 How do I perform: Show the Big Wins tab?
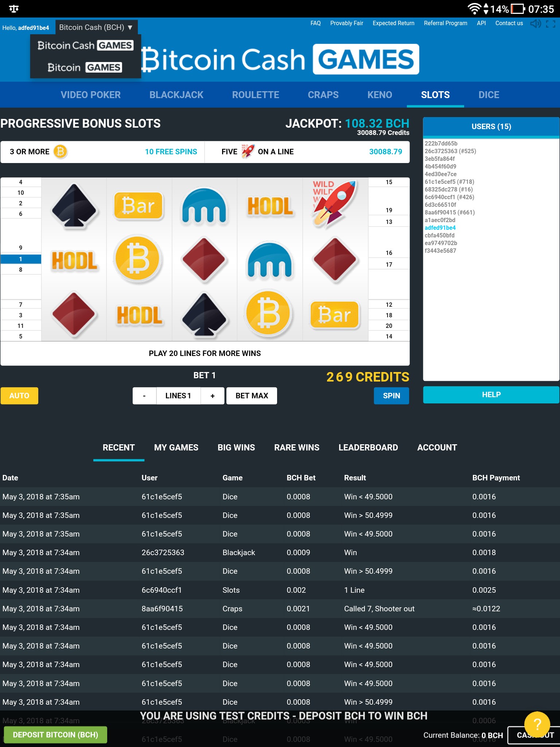[236, 448]
